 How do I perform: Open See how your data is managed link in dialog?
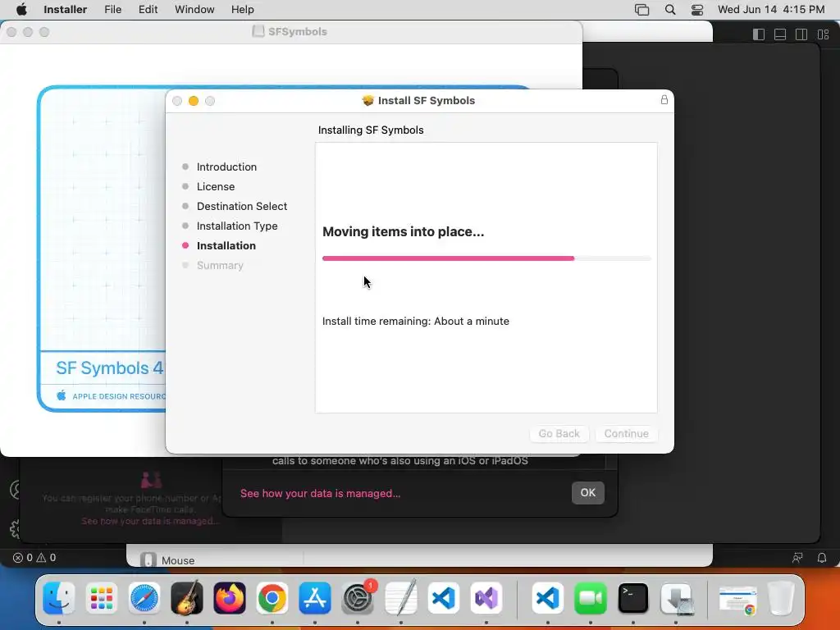tap(321, 493)
